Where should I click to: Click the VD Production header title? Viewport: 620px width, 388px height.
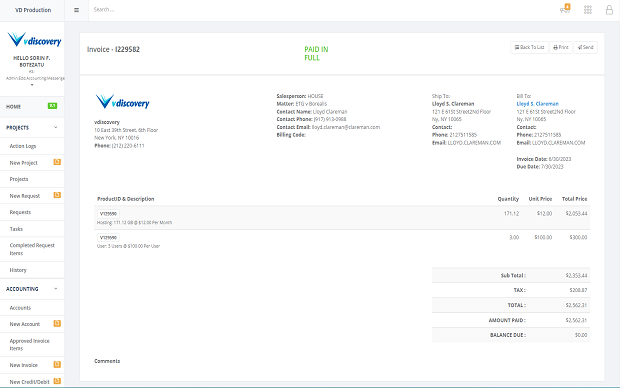pyautogui.click(x=33, y=10)
